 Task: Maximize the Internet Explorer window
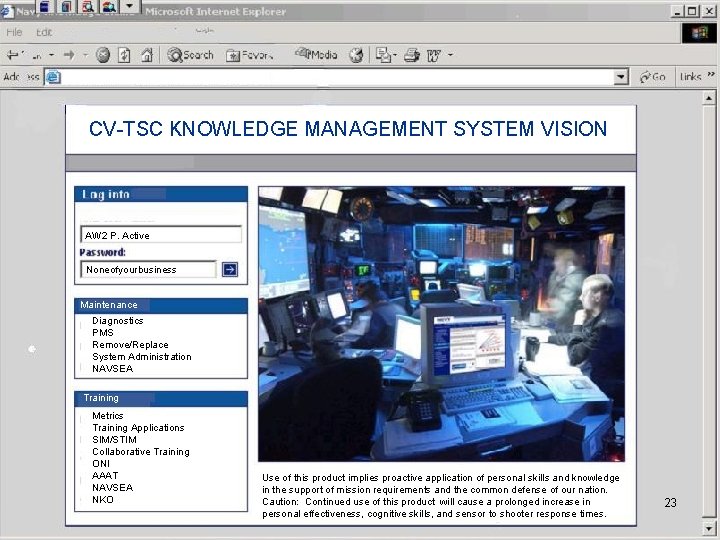[x=692, y=11]
